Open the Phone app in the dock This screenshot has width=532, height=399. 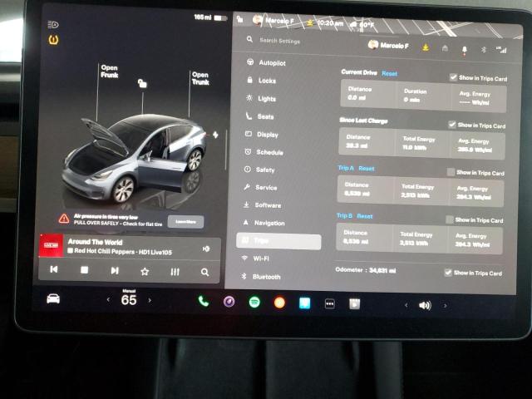click(x=204, y=303)
